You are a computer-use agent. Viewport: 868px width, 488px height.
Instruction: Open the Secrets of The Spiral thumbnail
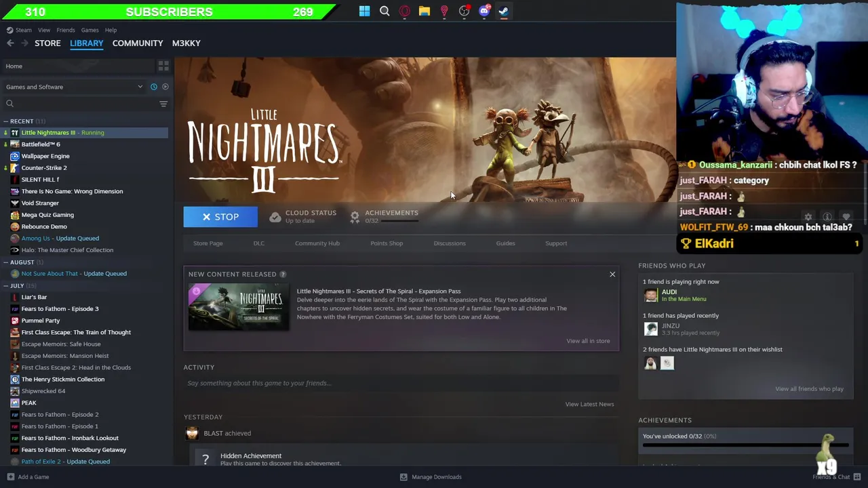(239, 307)
